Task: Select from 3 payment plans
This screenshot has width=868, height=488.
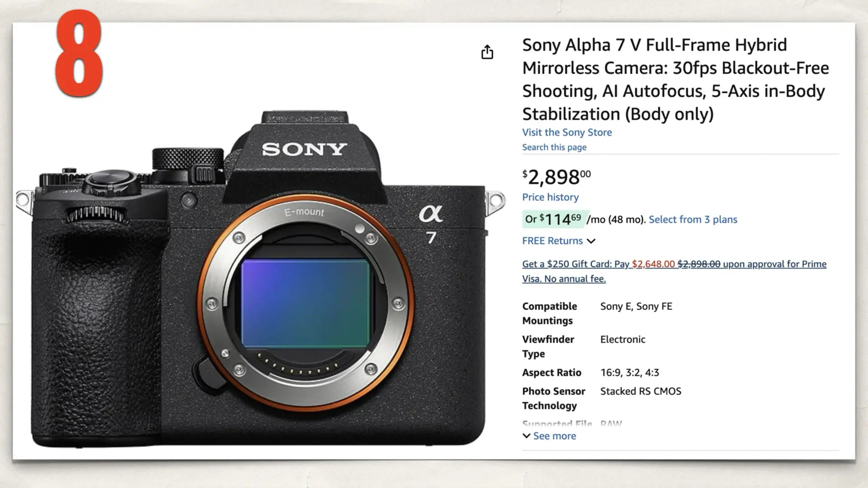Action: 693,219
